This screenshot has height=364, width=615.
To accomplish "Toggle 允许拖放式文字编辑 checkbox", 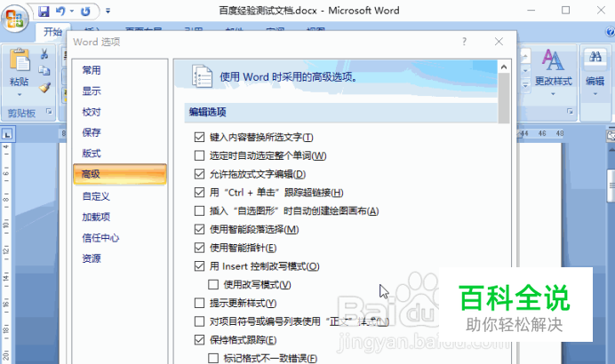I will (199, 174).
